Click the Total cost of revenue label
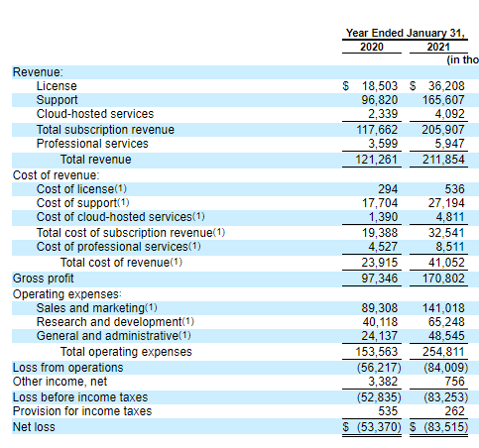 tap(121, 263)
